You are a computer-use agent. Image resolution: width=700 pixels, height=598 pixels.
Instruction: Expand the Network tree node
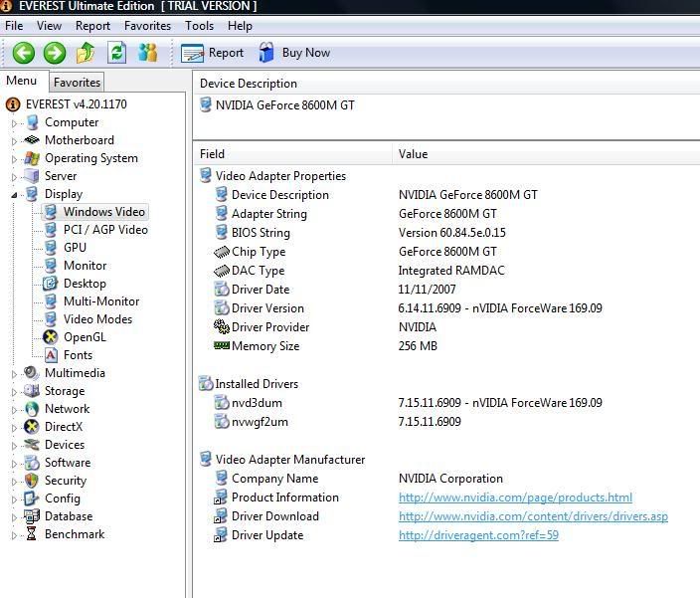[x=14, y=410]
